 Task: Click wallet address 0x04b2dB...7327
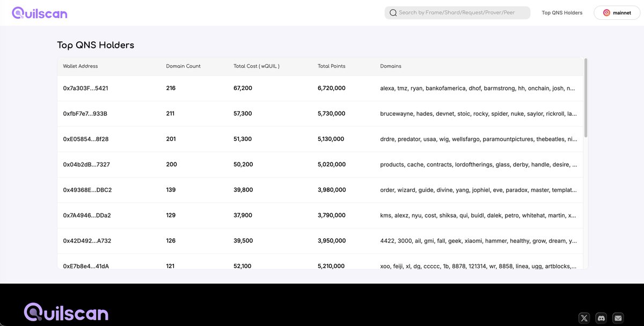(85, 164)
